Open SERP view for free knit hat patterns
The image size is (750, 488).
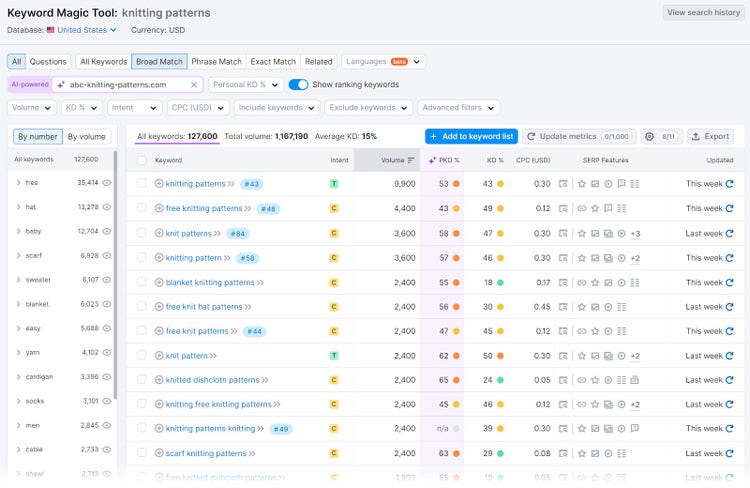pos(563,307)
